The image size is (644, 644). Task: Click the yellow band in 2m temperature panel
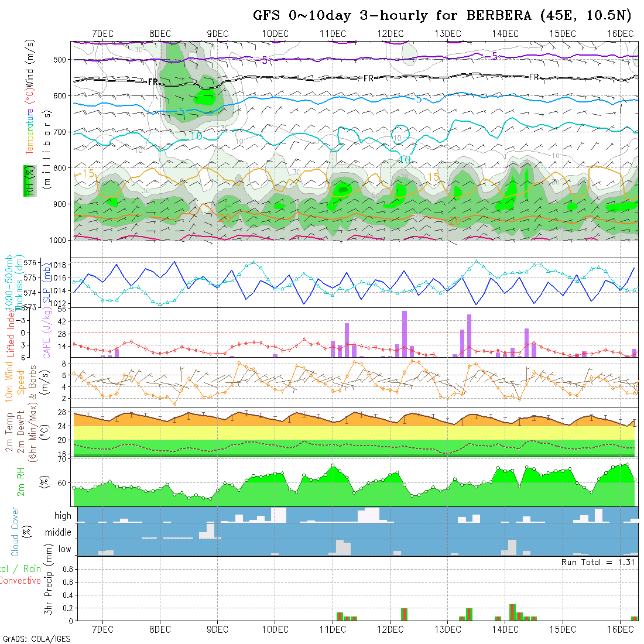pyautogui.click(x=351, y=432)
